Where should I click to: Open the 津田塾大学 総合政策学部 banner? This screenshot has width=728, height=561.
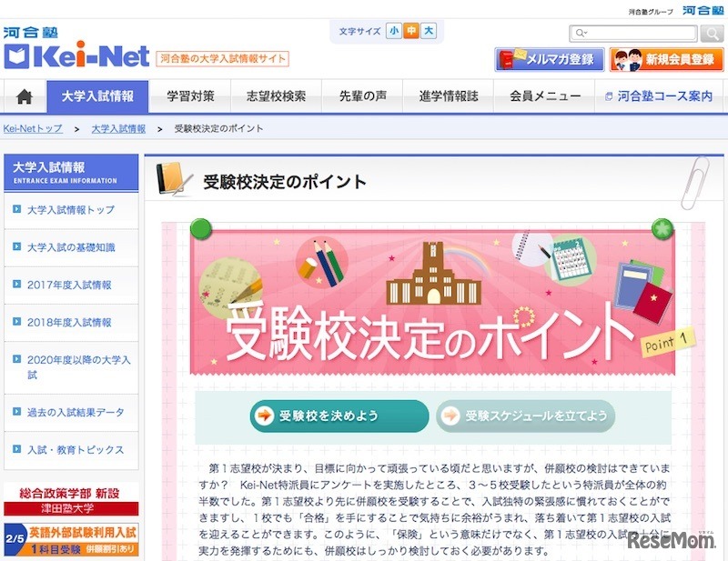71,500
